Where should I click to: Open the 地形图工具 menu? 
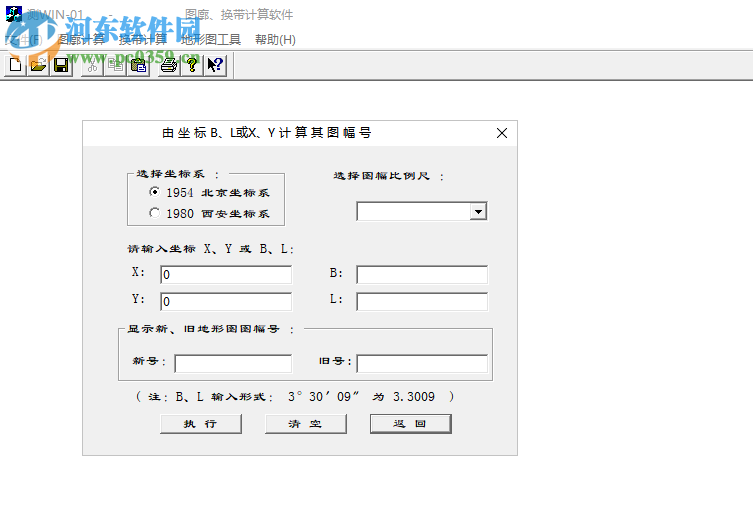click(x=211, y=39)
